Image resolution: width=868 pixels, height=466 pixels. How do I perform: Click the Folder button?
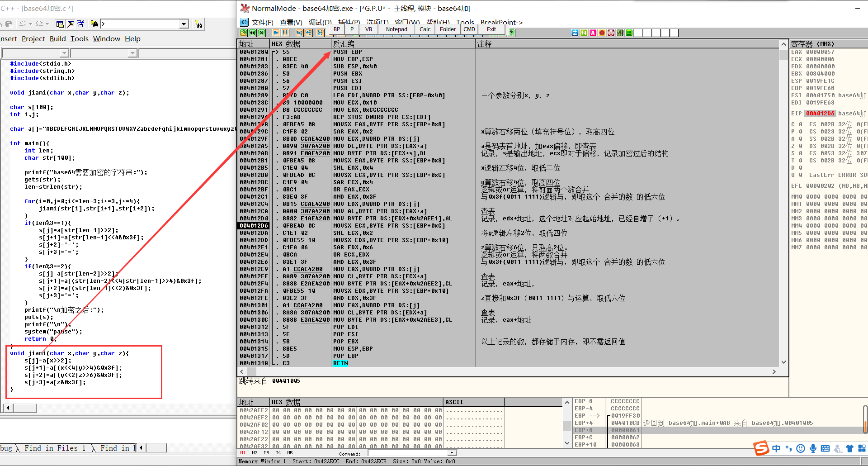click(448, 29)
